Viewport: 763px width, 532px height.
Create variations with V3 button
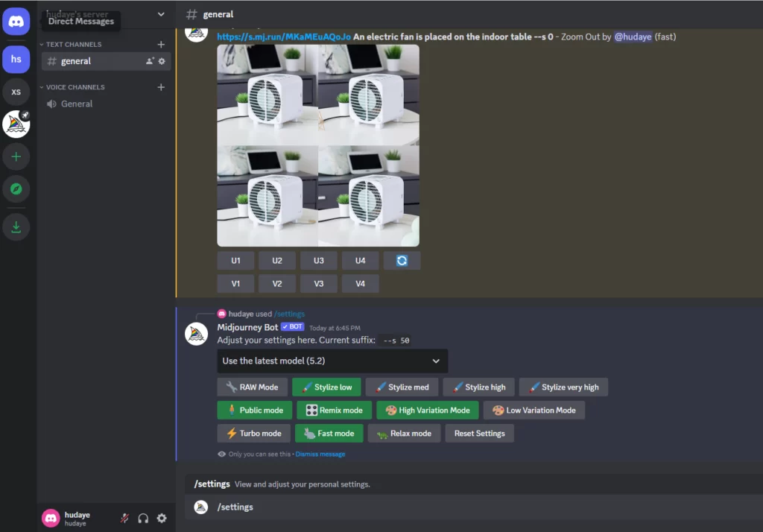319,284
